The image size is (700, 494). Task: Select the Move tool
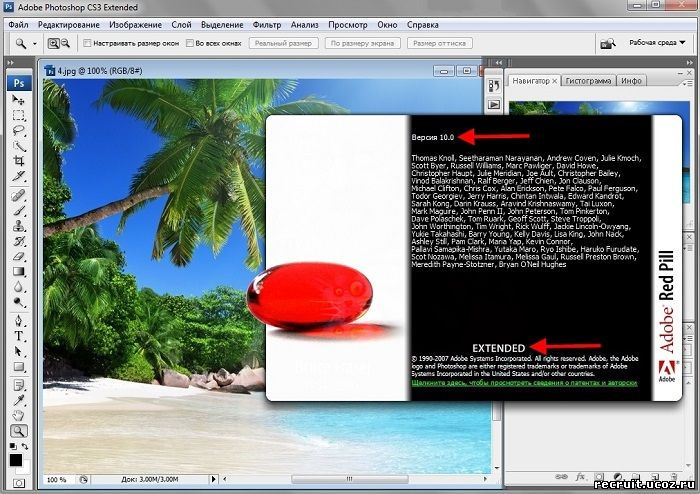click(18, 100)
